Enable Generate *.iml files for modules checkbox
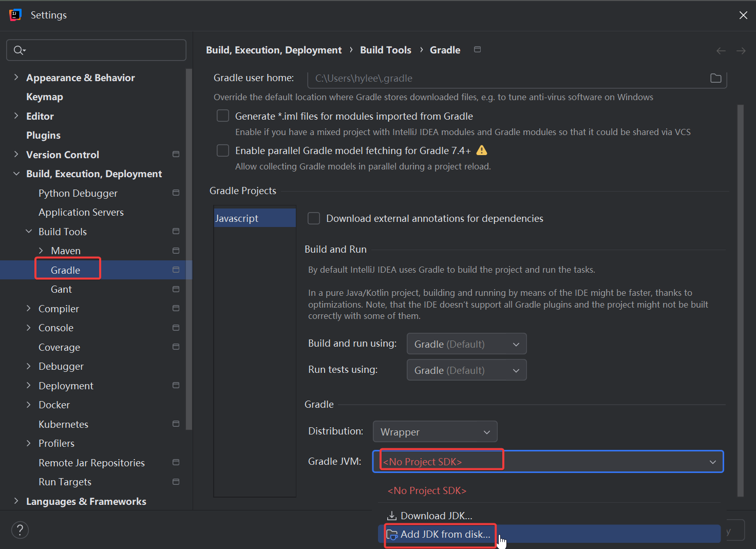 tap(223, 116)
